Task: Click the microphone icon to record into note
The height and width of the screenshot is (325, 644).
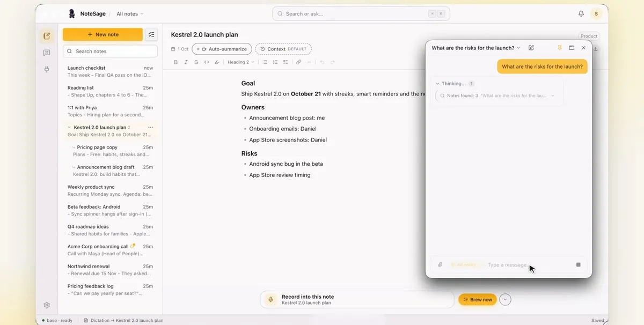Action: pyautogui.click(x=271, y=299)
